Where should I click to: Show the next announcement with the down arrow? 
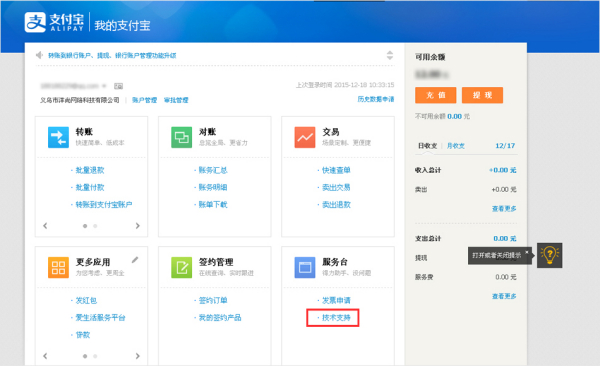(x=390, y=58)
